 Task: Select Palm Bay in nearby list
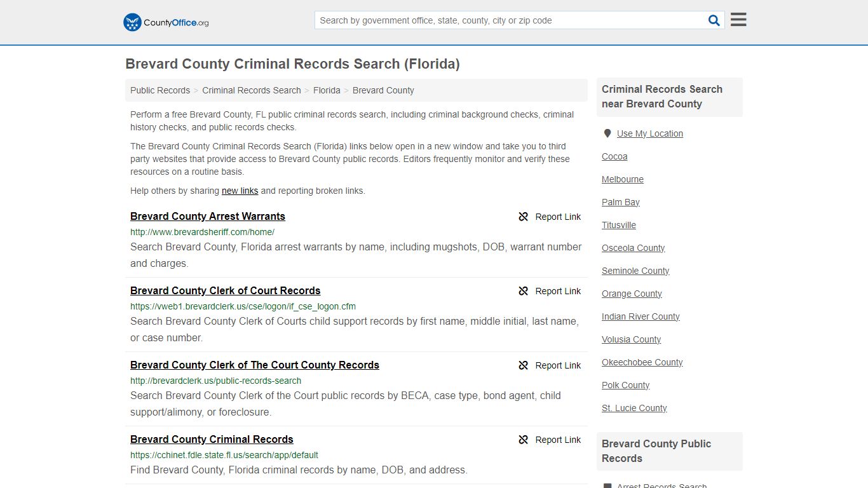click(x=621, y=202)
